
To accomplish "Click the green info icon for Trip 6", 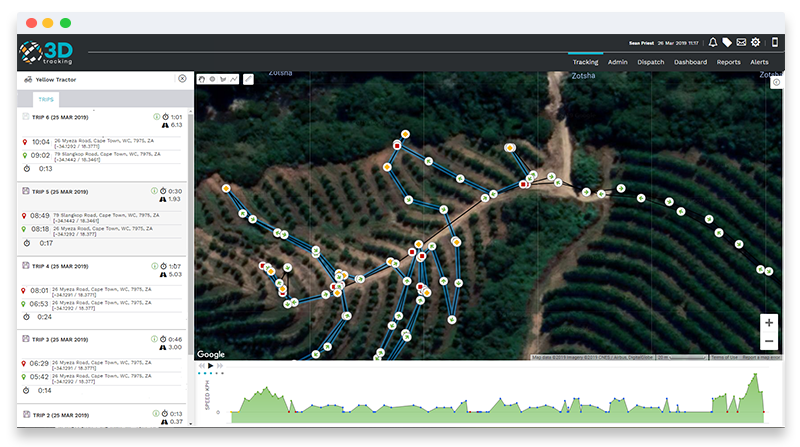I will pyautogui.click(x=157, y=117).
